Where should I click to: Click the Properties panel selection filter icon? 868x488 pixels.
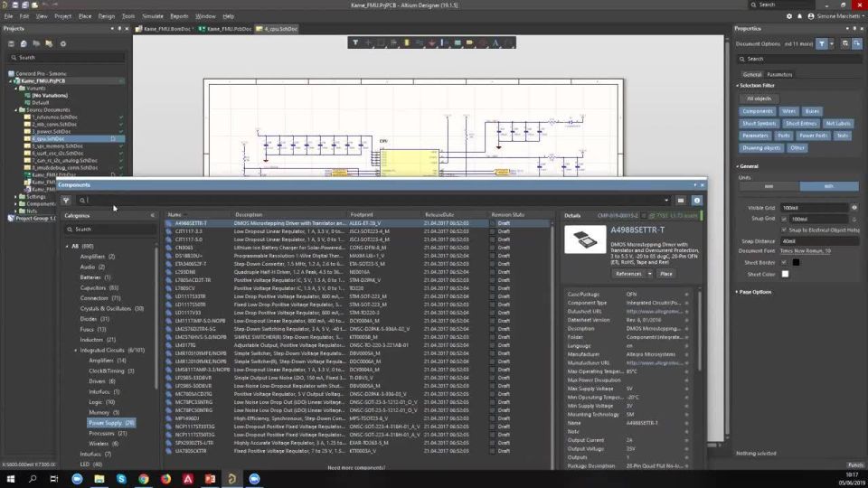click(822, 43)
